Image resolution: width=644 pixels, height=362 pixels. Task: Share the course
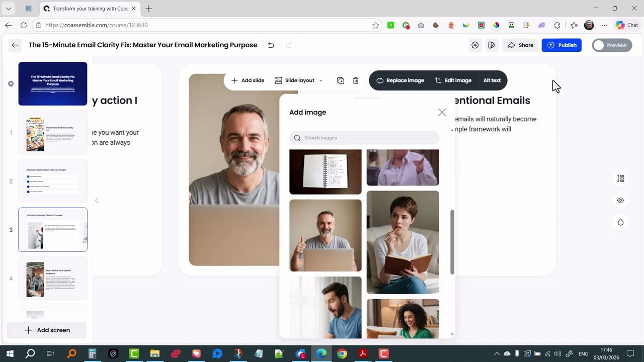pyautogui.click(x=520, y=45)
